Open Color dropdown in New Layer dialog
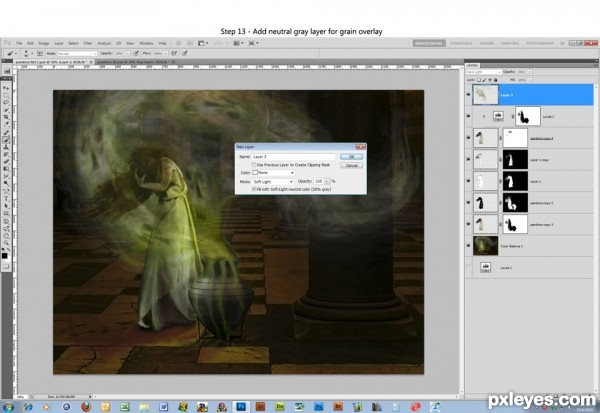The height and width of the screenshot is (413, 600). pos(273,173)
